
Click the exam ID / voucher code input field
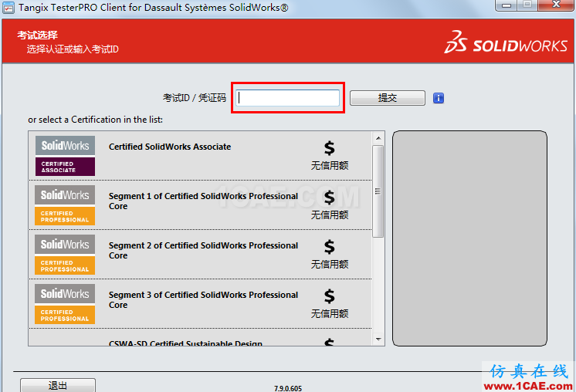point(288,98)
